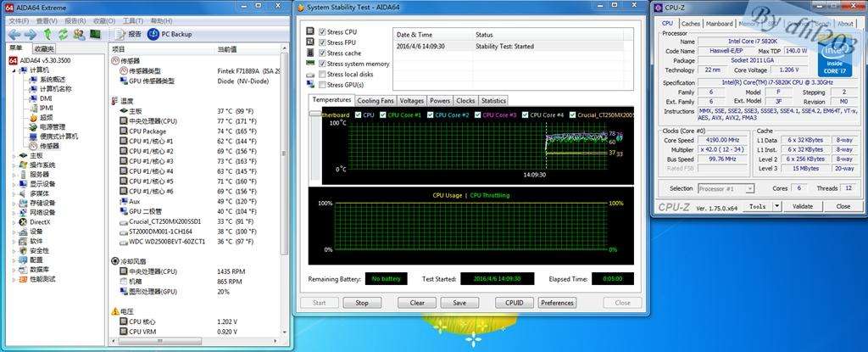Image resolution: width=868 pixels, height=352 pixels.
Task: Open 文件(F) menu in AIDA64
Action: pyautogui.click(x=19, y=20)
